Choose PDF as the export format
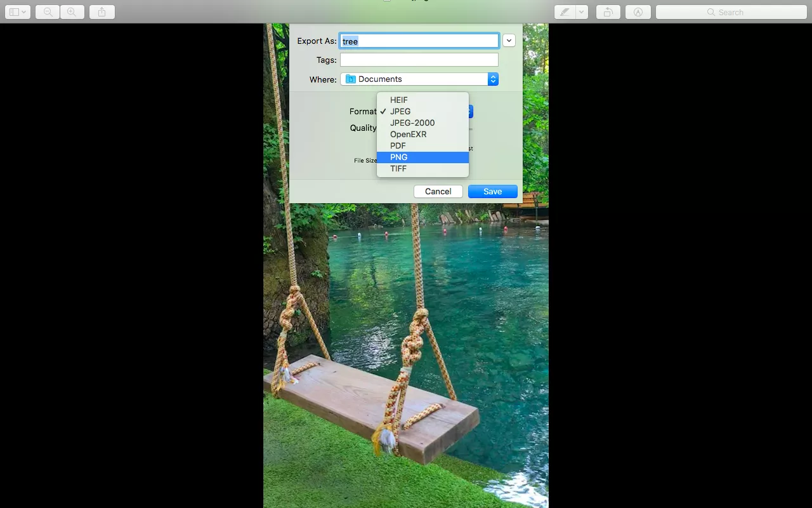The width and height of the screenshot is (812, 508). (398, 145)
